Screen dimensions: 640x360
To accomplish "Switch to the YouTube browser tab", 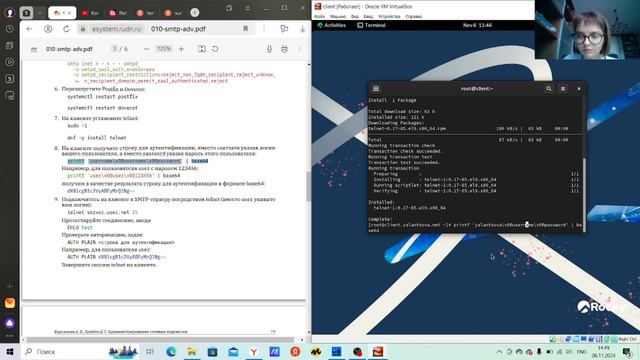I will point(90,13).
